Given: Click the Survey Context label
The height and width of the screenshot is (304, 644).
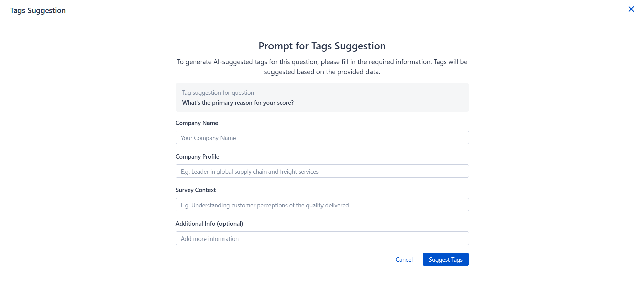Looking at the screenshot, I should [196, 190].
